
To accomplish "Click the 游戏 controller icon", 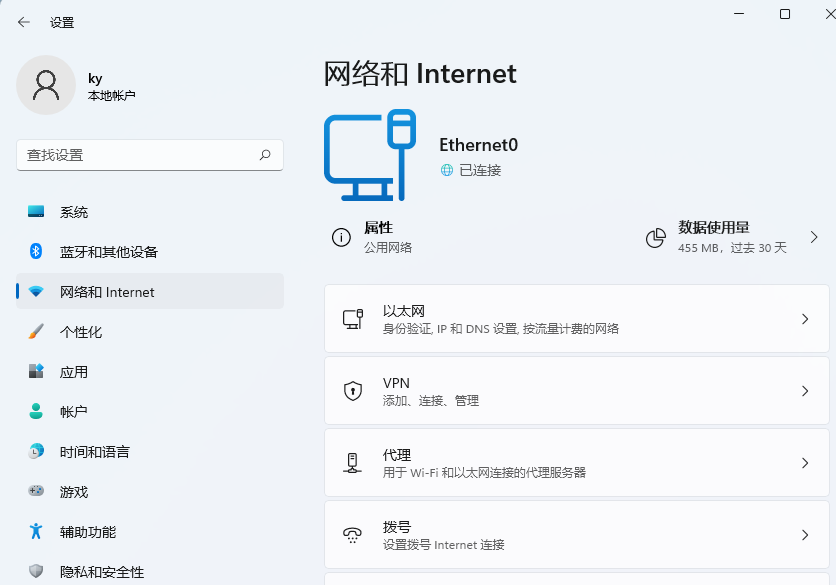I will pos(37,492).
